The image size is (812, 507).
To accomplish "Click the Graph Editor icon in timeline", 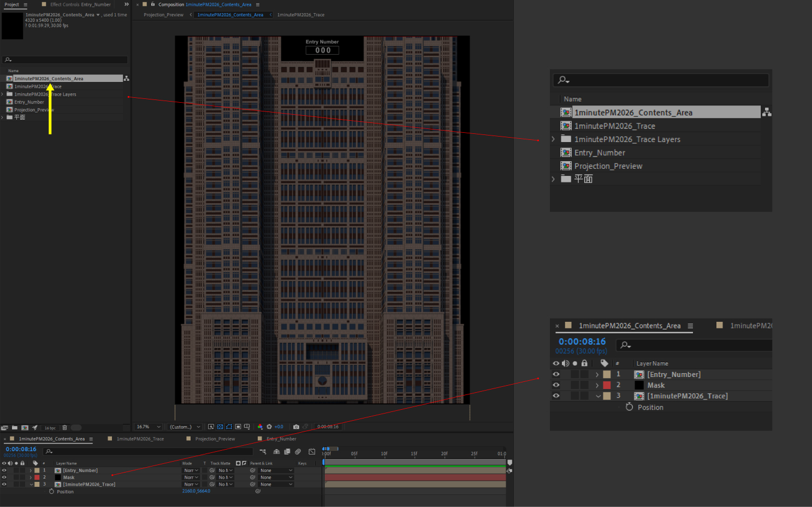I will [312, 452].
